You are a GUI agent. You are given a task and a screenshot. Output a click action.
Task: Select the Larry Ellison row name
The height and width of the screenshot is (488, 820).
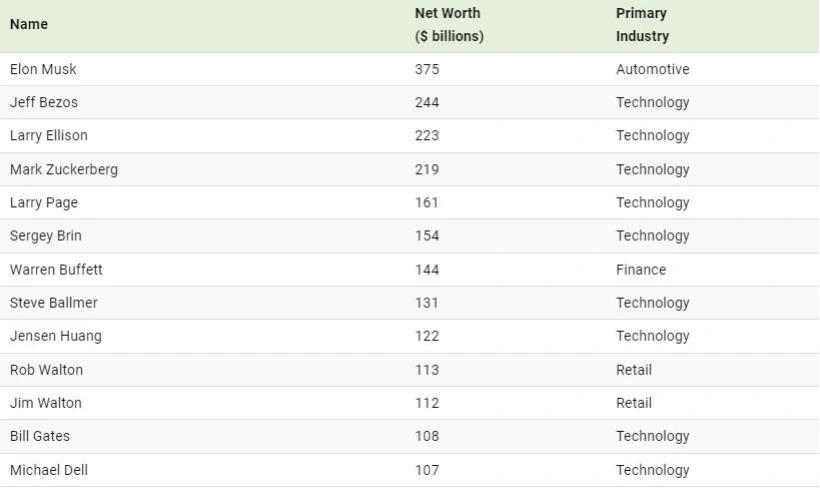[49, 135]
